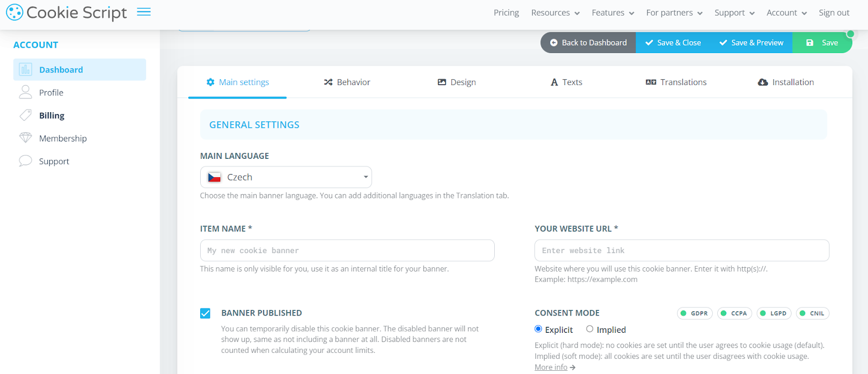Screen dimensions: 868x374
Task: Expand the Resources menu in top navigation
Action: point(556,12)
